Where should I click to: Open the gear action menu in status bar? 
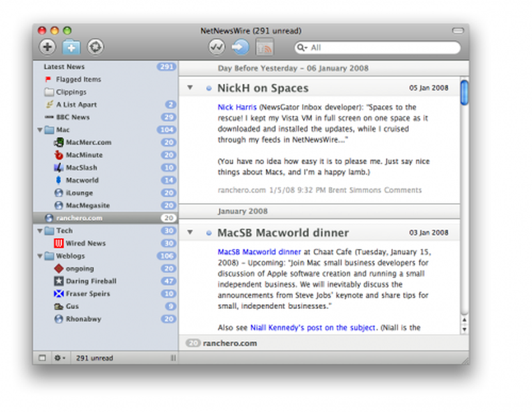tap(60, 358)
